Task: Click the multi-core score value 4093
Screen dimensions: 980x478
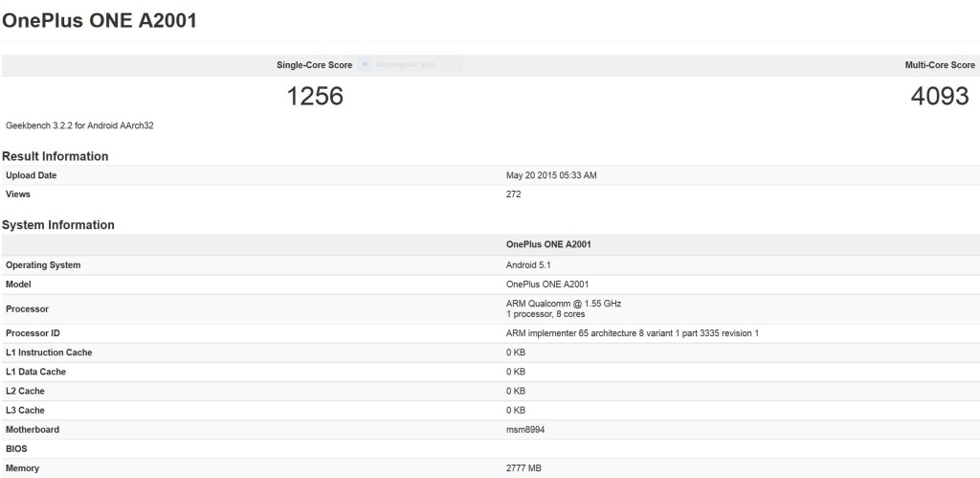Action: (940, 97)
